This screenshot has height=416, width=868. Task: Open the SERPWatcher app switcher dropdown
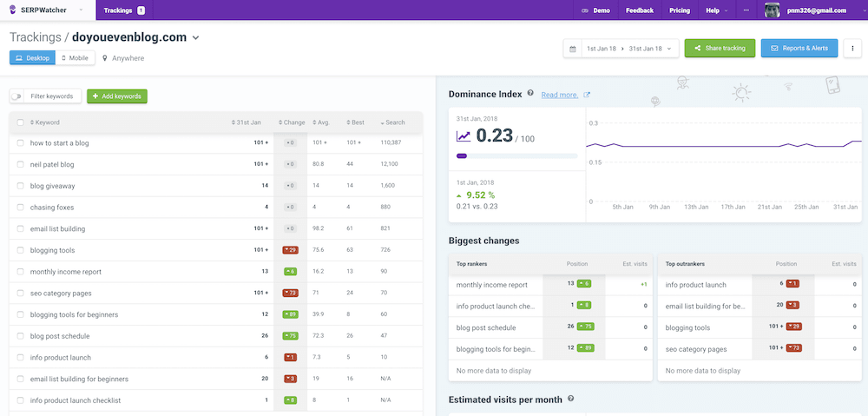click(81, 10)
